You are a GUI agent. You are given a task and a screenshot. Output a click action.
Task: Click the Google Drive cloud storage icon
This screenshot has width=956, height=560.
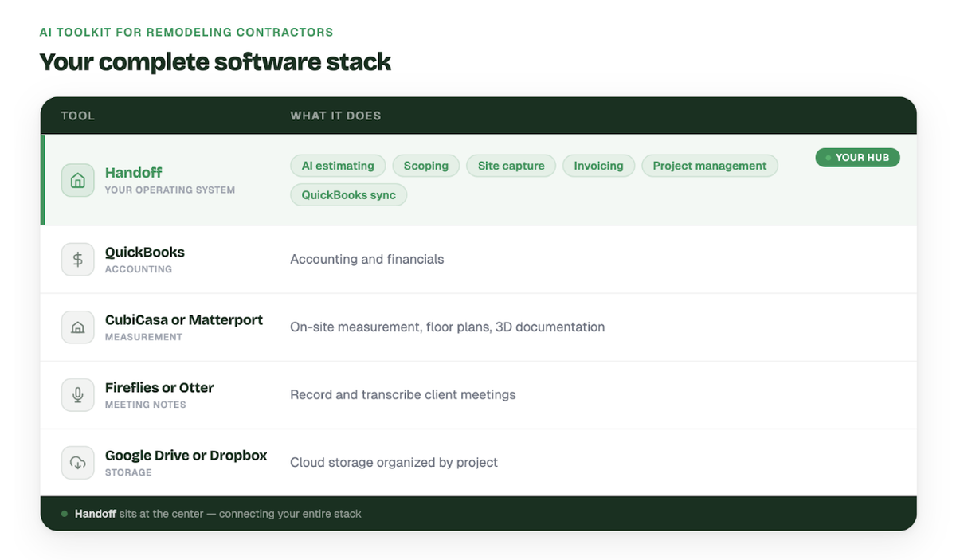[78, 462]
